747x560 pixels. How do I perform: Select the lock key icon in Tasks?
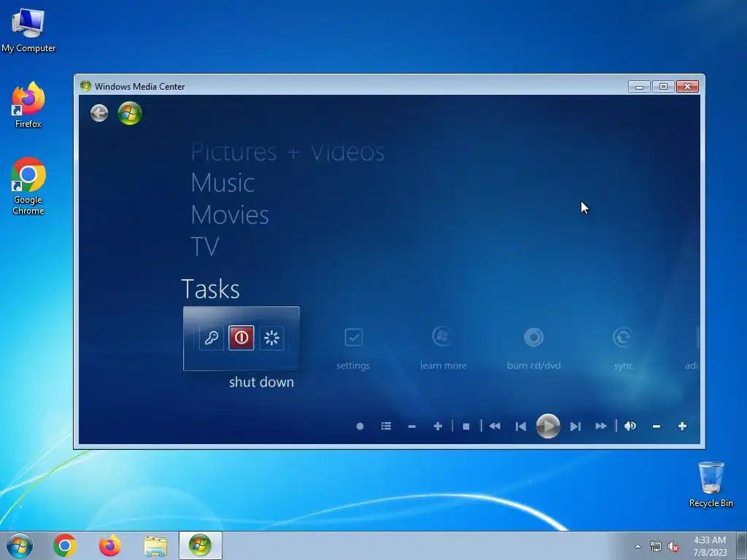pyautogui.click(x=211, y=338)
